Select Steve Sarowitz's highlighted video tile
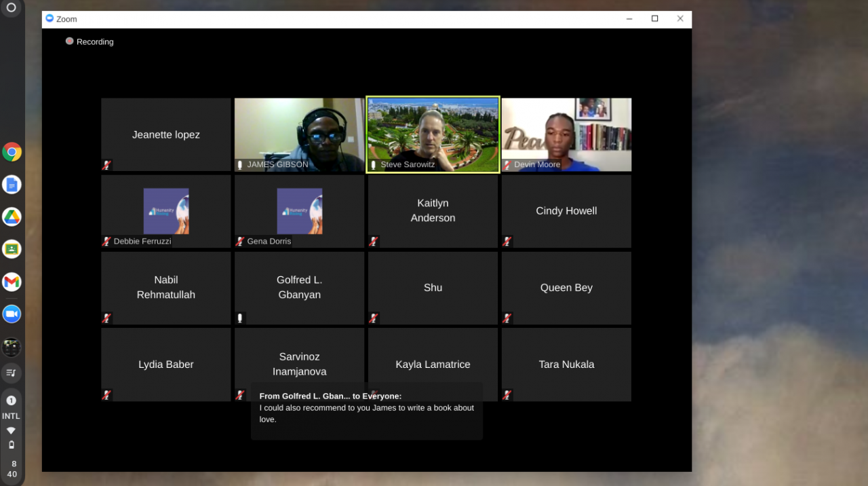The image size is (868, 486). pos(433,134)
